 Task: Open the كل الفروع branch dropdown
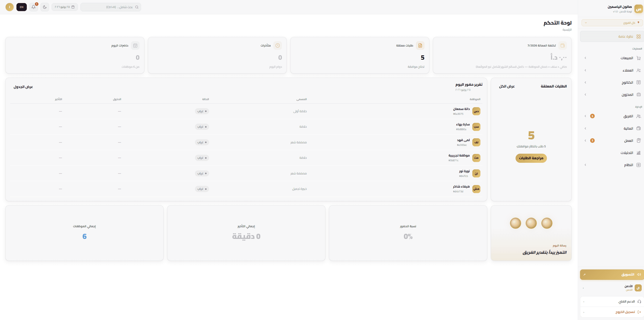pos(612,23)
